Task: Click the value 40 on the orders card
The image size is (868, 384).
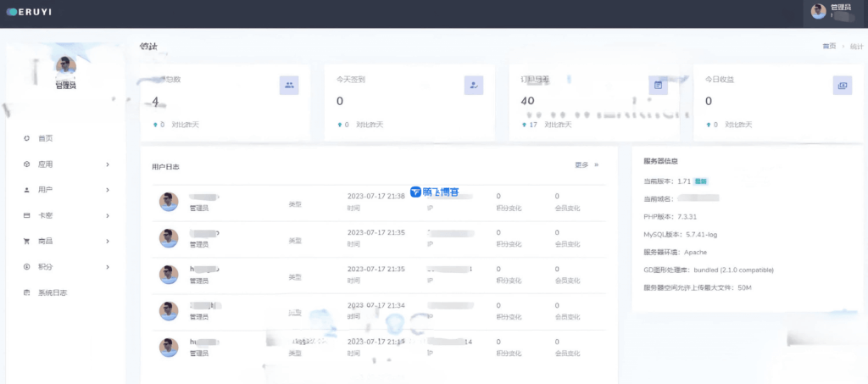Action: (x=527, y=101)
